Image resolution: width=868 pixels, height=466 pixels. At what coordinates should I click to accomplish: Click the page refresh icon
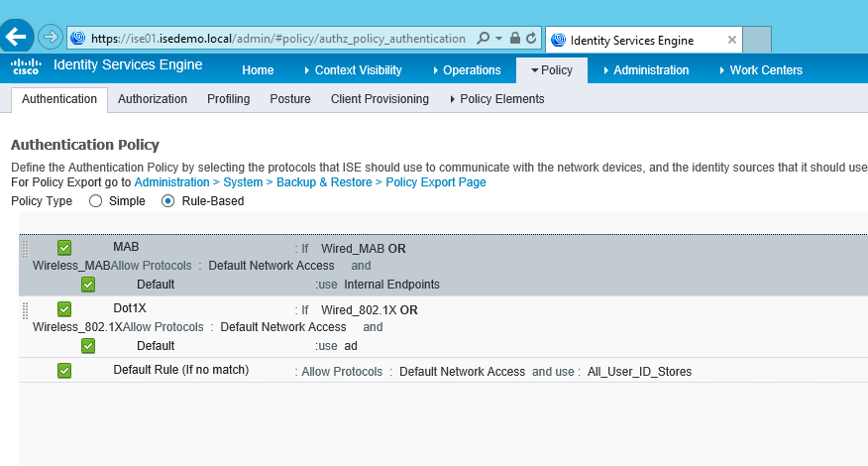531,39
